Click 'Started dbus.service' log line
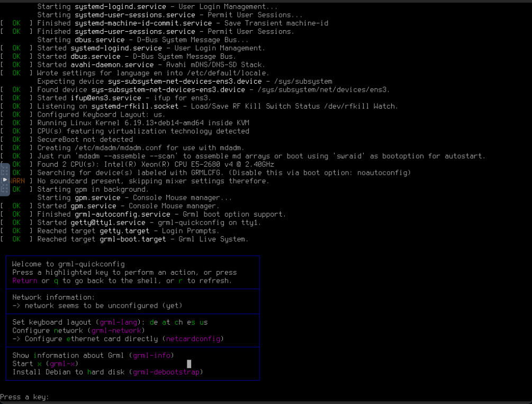 point(137,56)
